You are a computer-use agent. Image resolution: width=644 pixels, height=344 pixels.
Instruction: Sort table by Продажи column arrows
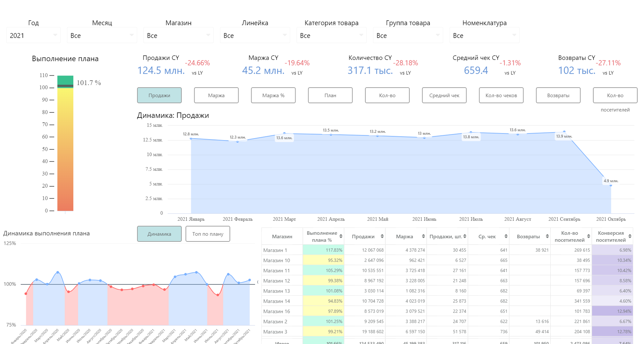pyautogui.click(x=382, y=236)
